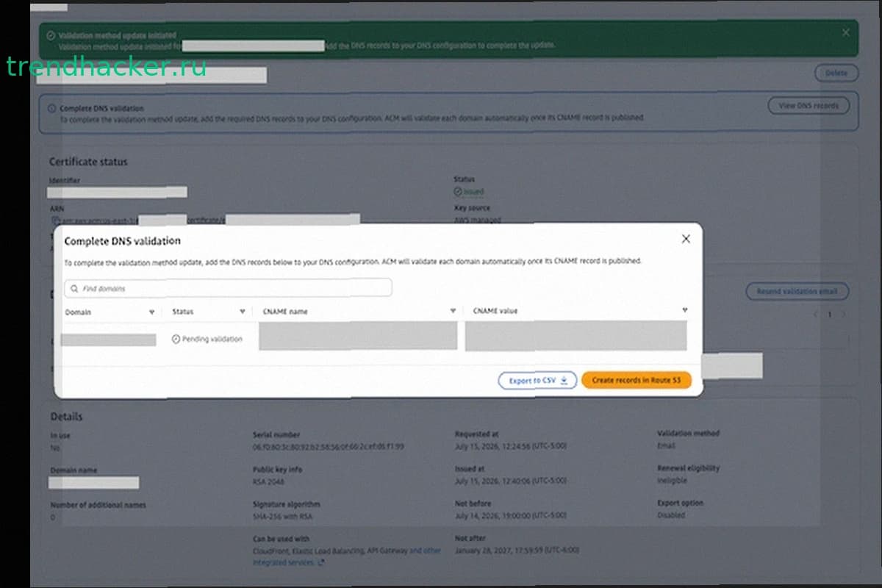Viewport: 882px width, 588px height.
Task: Click the Delete button behind the dialog
Action: [836, 73]
